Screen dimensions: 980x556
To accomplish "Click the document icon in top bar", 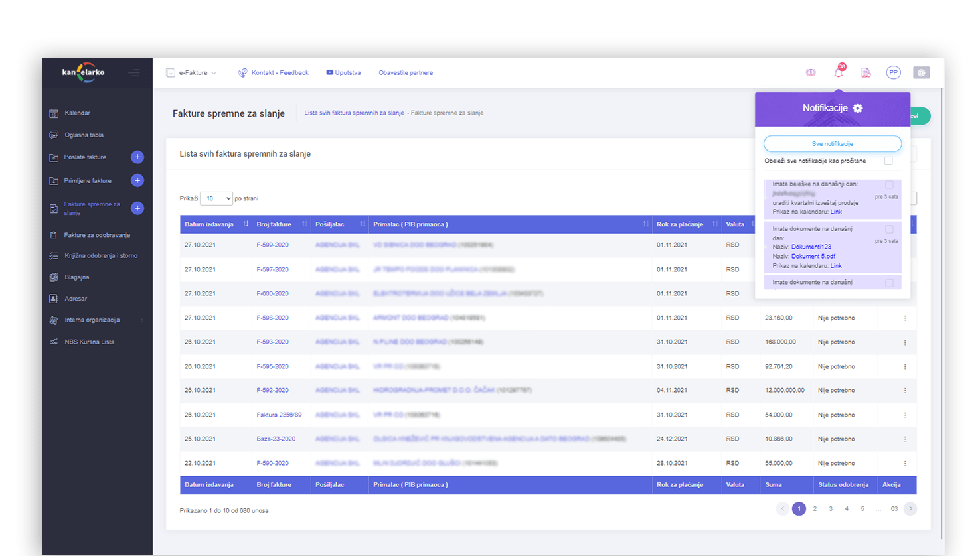I will (866, 73).
